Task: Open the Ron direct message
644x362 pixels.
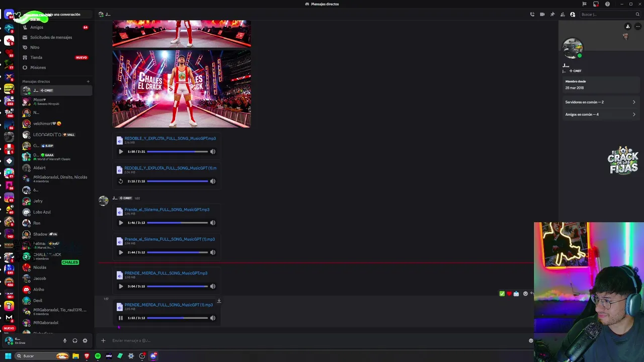Action: (x=55, y=223)
